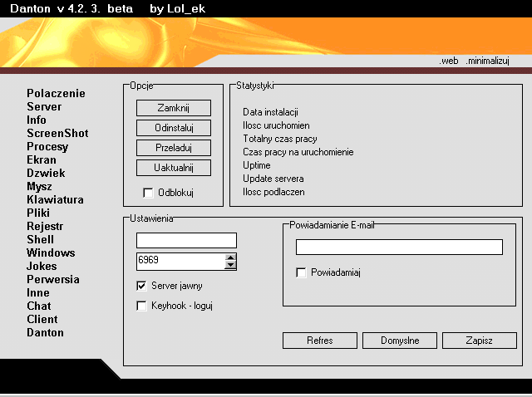The image size is (532, 397).
Task: Enable the Powiadamiaj email checkbox
Action: (302, 272)
